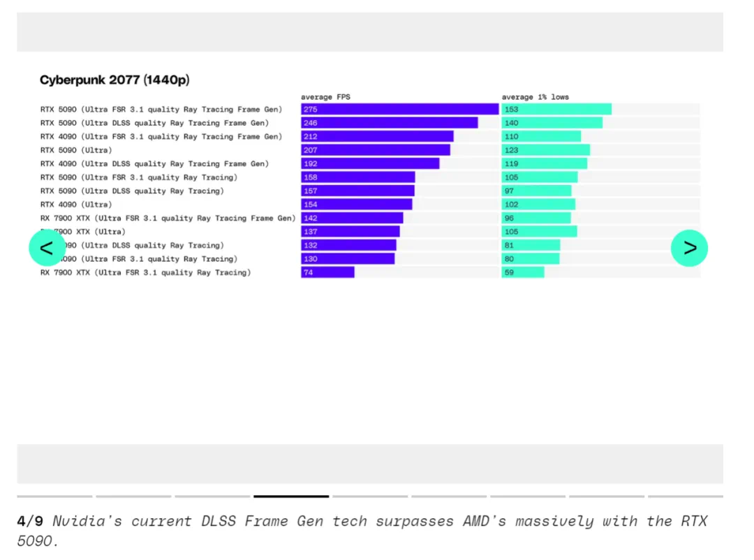The height and width of the screenshot is (560, 754).
Task: Click the purple 74 average FPS bar
Action: 327,272
